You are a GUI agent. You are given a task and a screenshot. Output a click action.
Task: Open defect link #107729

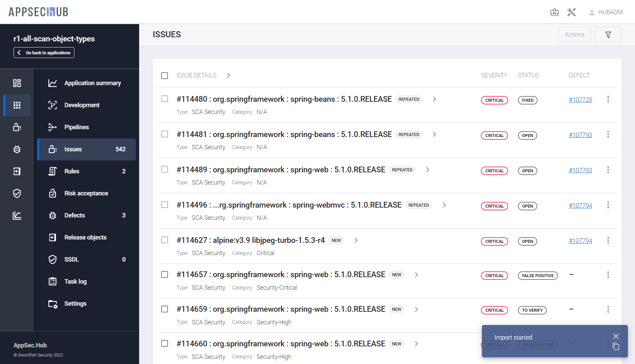(580, 100)
